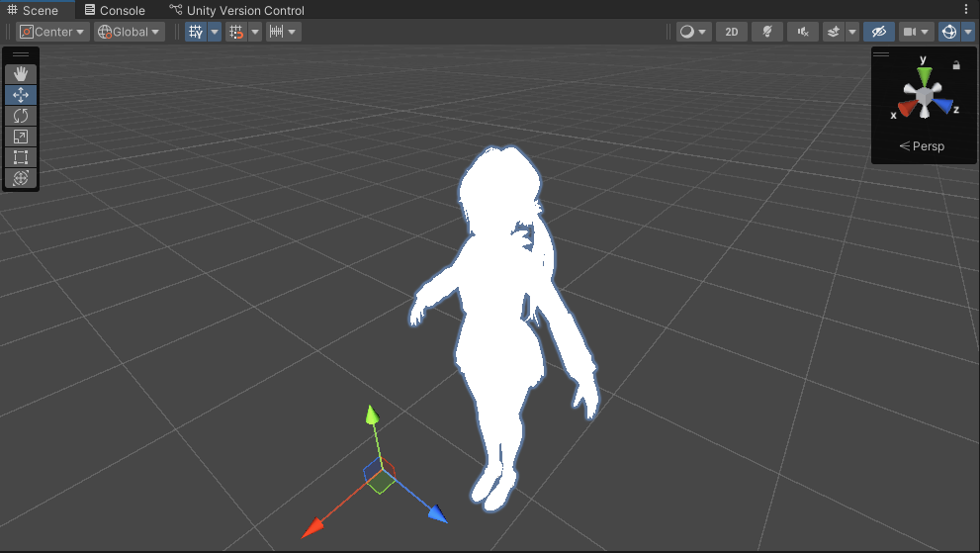Viewport: 980px width, 553px height.
Task: Expand the scene effects options arrow
Action: (x=852, y=32)
